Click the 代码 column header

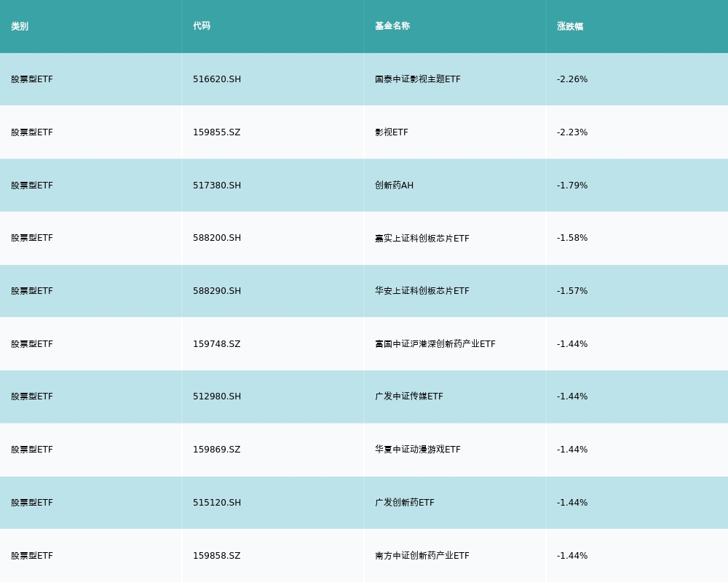pyautogui.click(x=202, y=26)
